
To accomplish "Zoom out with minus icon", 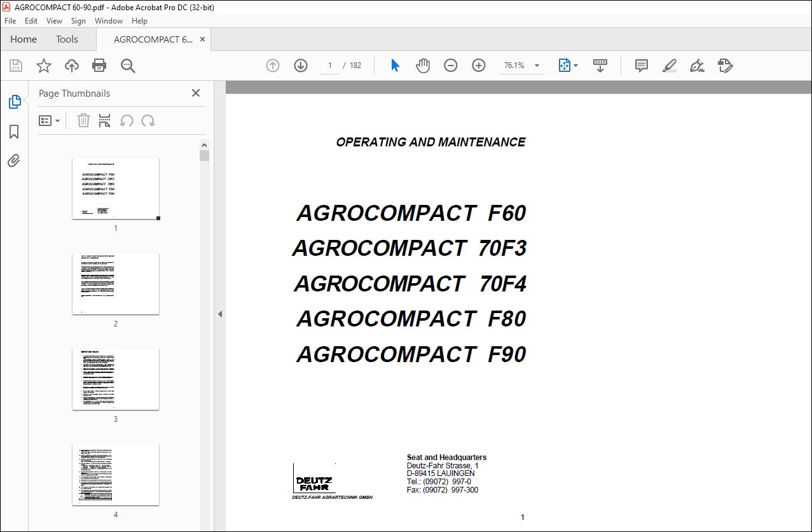I will (451, 66).
